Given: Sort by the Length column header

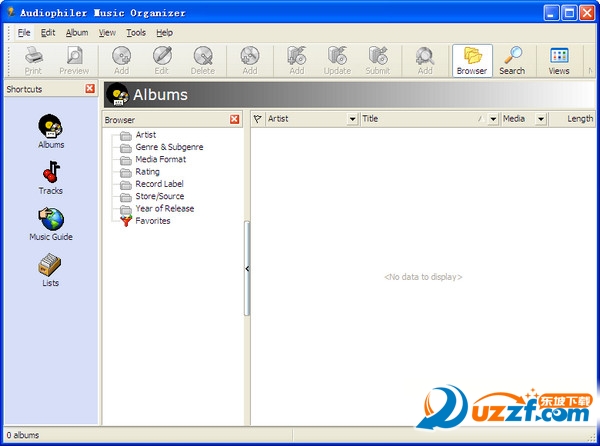Looking at the screenshot, I should point(572,119).
